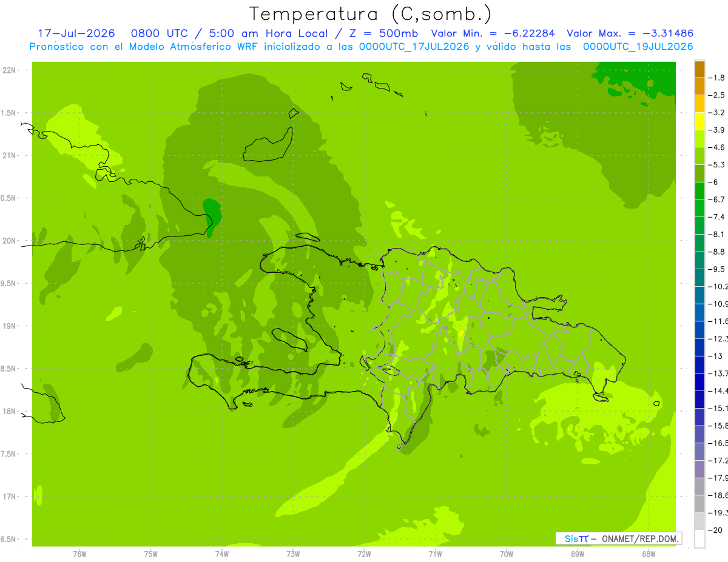This screenshot has width=728, height=562.
Task: Pick the white swatch at bottom of colorbar
Action: pos(699,539)
